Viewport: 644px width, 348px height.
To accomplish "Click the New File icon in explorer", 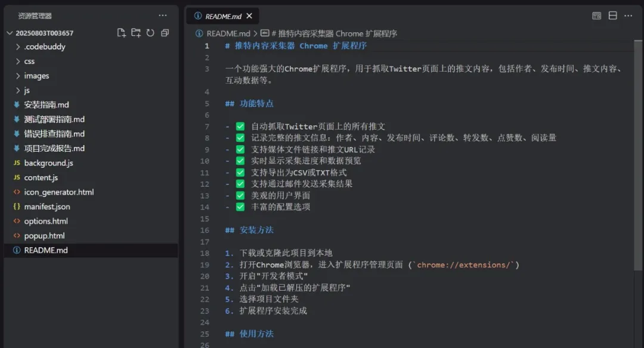I will click(x=122, y=33).
